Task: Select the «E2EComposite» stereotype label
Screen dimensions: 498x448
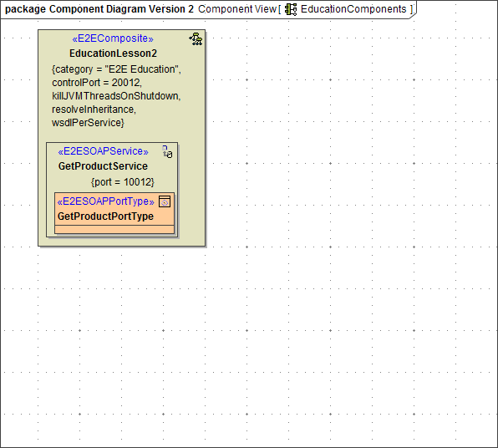Action: click(x=113, y=38)
